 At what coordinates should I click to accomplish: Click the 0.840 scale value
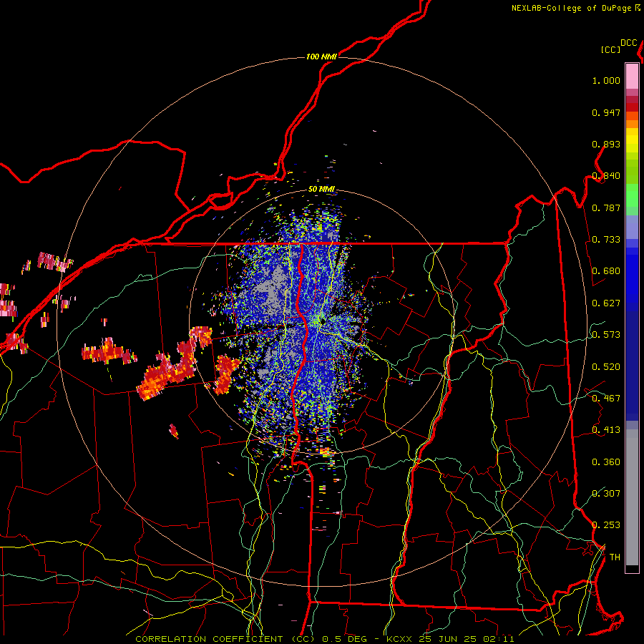tap(606, 176)
